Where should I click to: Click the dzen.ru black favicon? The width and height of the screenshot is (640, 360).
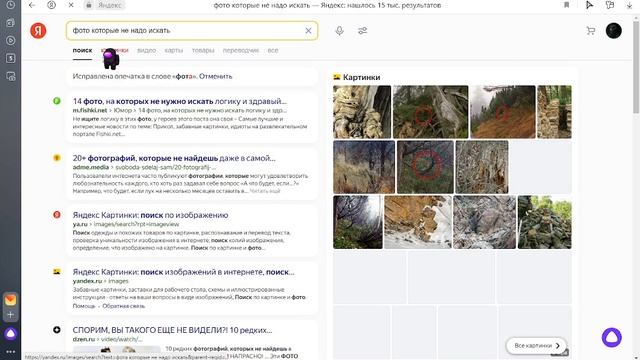(57, 329)
